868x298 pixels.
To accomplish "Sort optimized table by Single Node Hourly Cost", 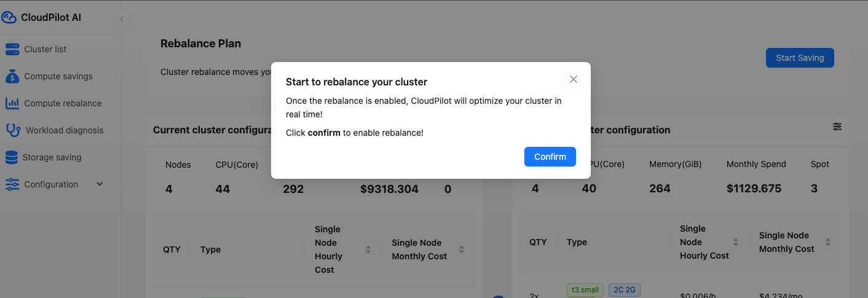I will click(736, 242).
